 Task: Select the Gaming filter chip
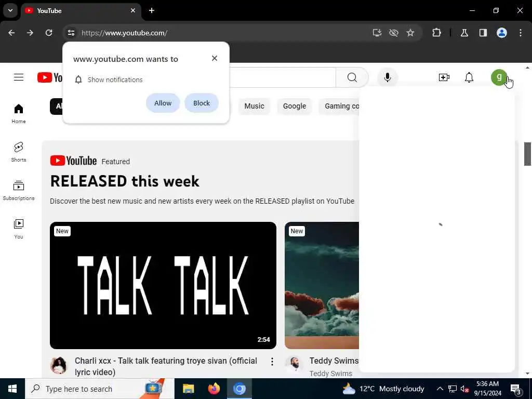pyautogui.click(x=339, y=106)
